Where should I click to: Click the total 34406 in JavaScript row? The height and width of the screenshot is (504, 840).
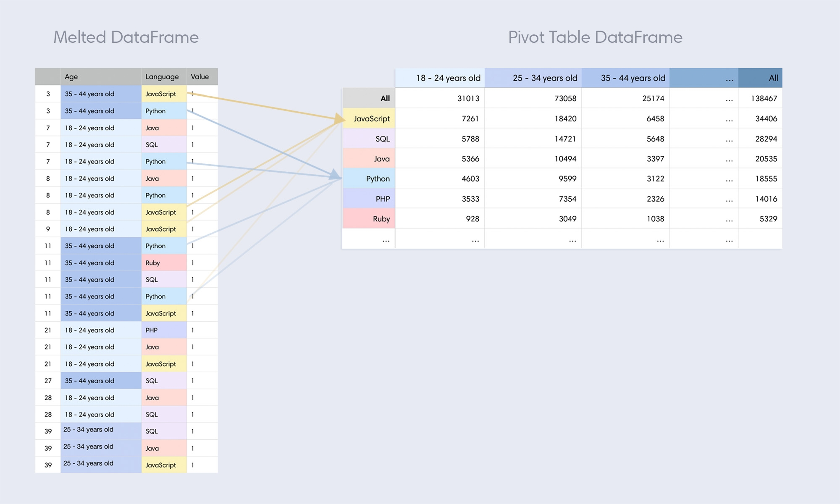766,118
